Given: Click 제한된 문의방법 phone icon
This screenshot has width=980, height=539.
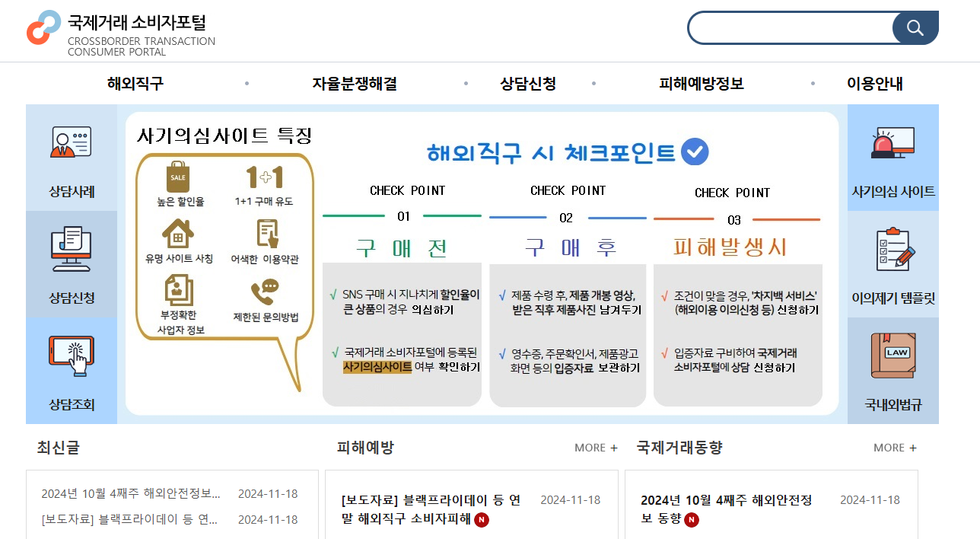Looking at the screenshot, I should 265,292.
